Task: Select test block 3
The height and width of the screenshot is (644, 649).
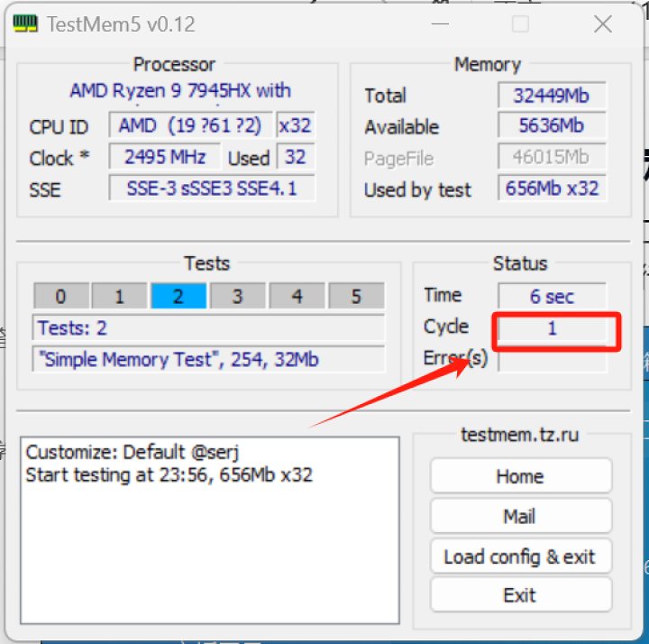Action: 237,296
